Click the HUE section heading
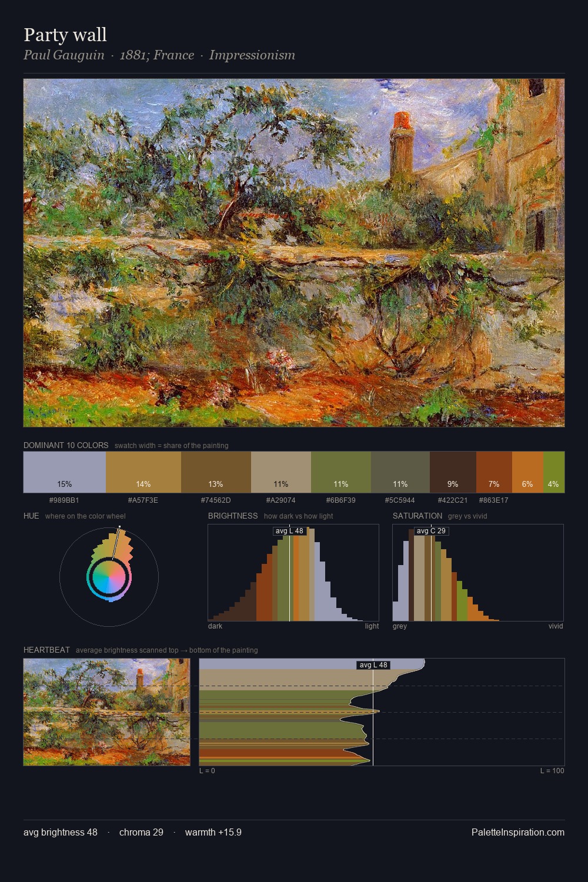 pyautogui.click(x=31, y=516)
